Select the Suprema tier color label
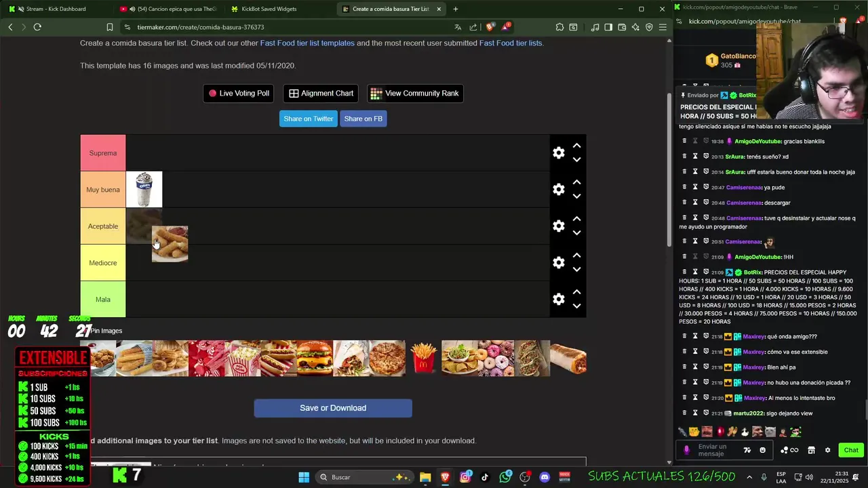The image size is (868, 488). click(103, 153)
